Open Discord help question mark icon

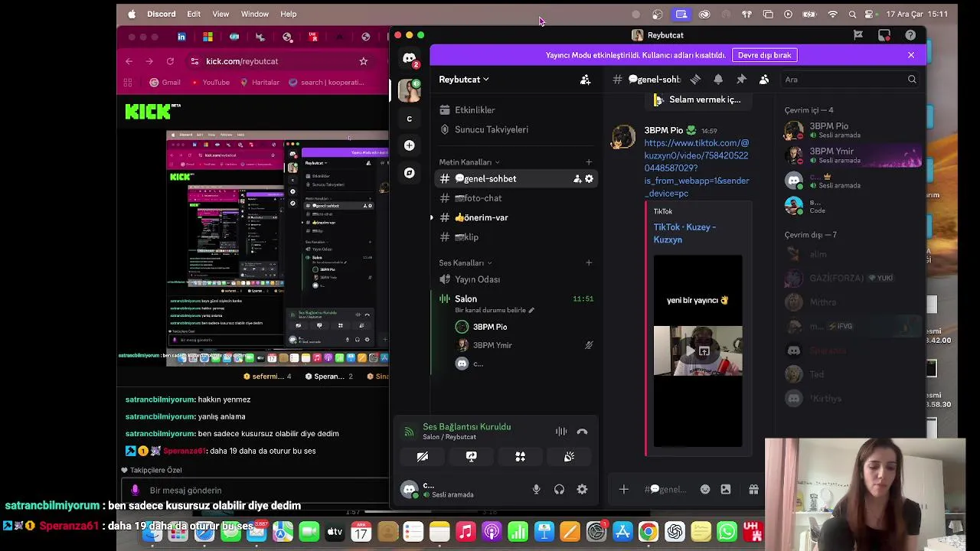(910, 35)
